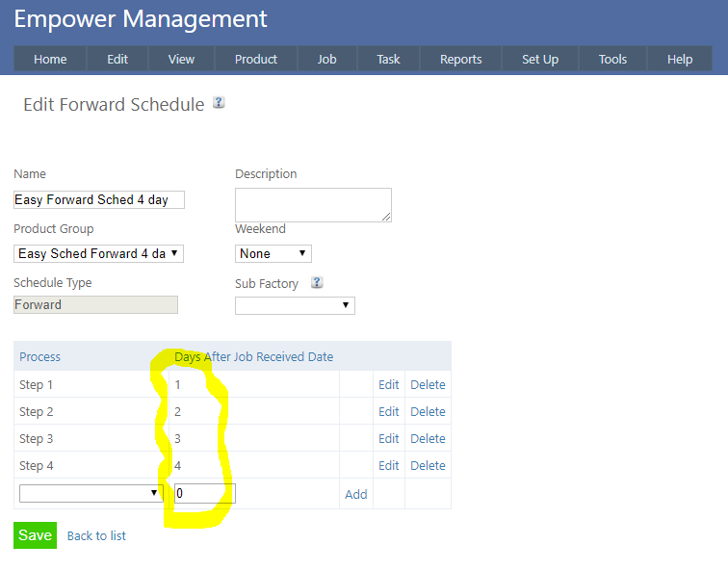The height and width of the screenshot is (571, 728).
Task: Sort by the Process column header
Action: click(39, 356)
